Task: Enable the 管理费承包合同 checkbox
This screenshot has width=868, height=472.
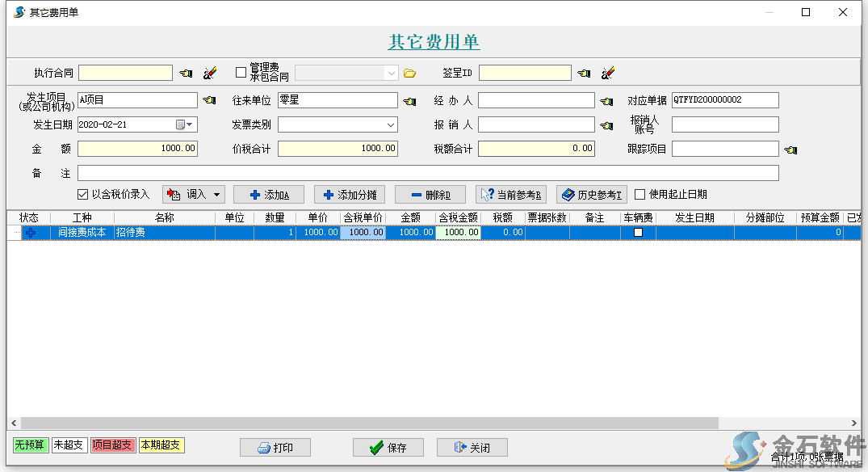Action: 241,73
